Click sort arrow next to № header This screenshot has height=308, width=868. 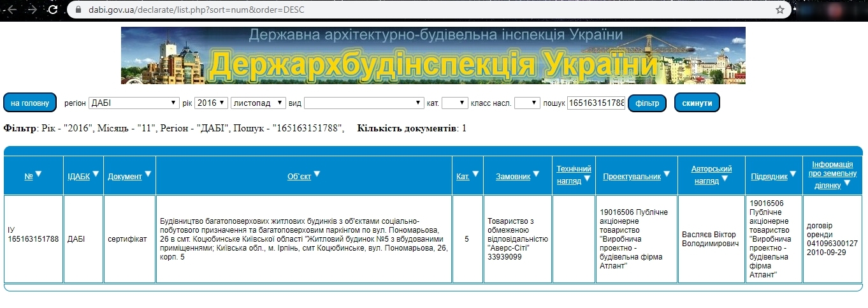point(38,173)
